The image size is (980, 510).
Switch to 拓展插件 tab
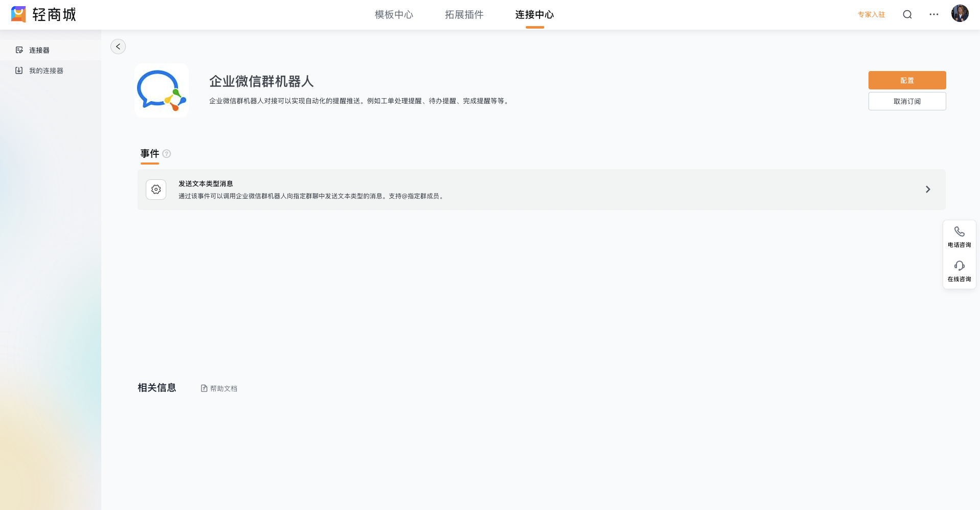464,14
